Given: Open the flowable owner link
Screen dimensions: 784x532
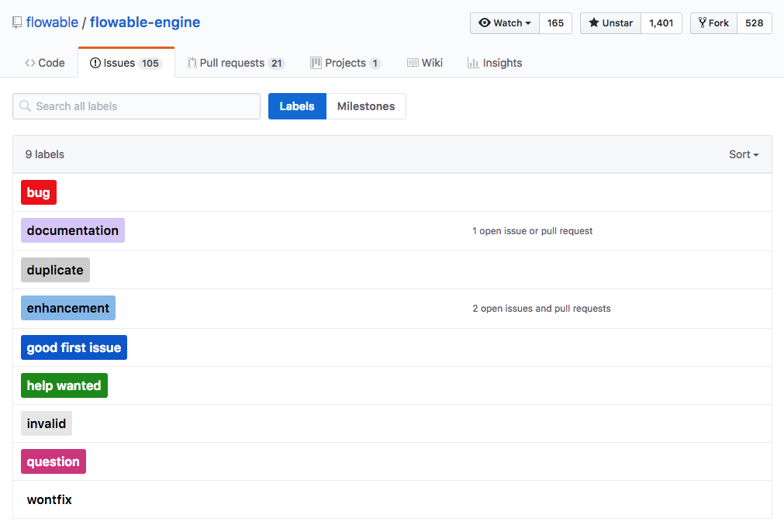Looking at the screenshot, I should 52,22.
